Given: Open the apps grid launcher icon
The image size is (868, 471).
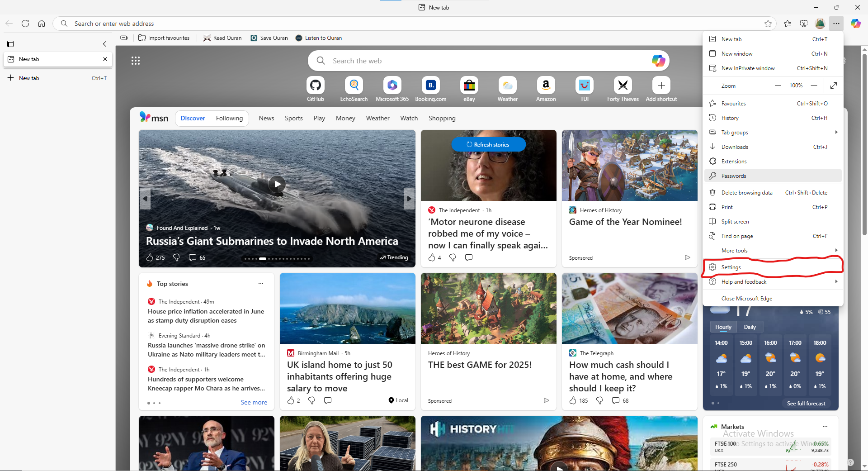Looking at the screenshot, I should pos(136,61).
